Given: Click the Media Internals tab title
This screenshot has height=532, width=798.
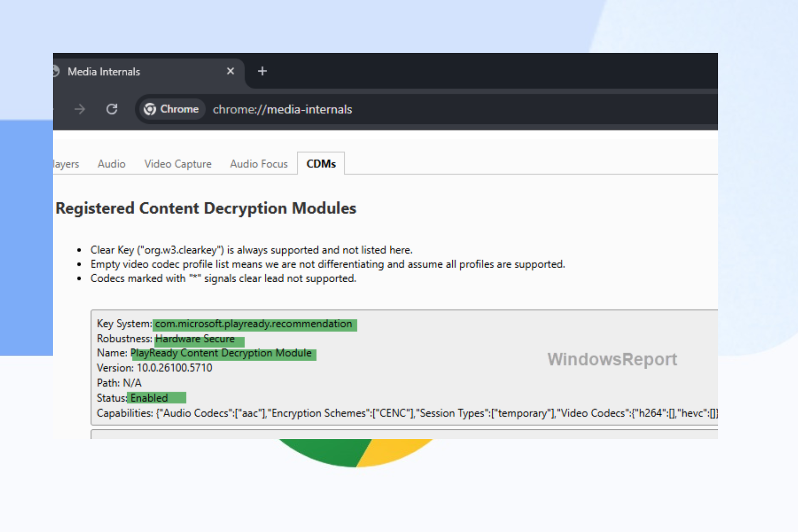Looking at the screenshot, I should click(103, 71).
